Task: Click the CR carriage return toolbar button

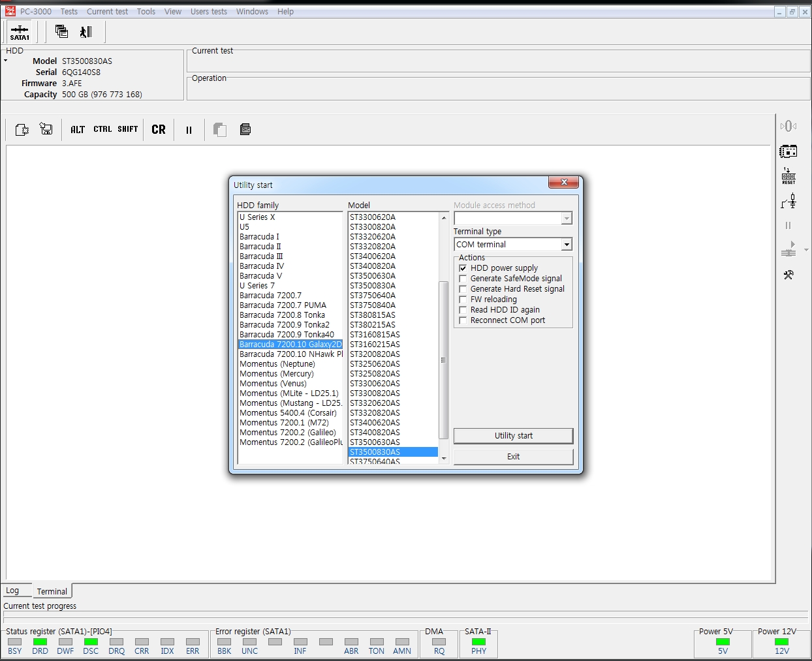Action: coord(159,130)
